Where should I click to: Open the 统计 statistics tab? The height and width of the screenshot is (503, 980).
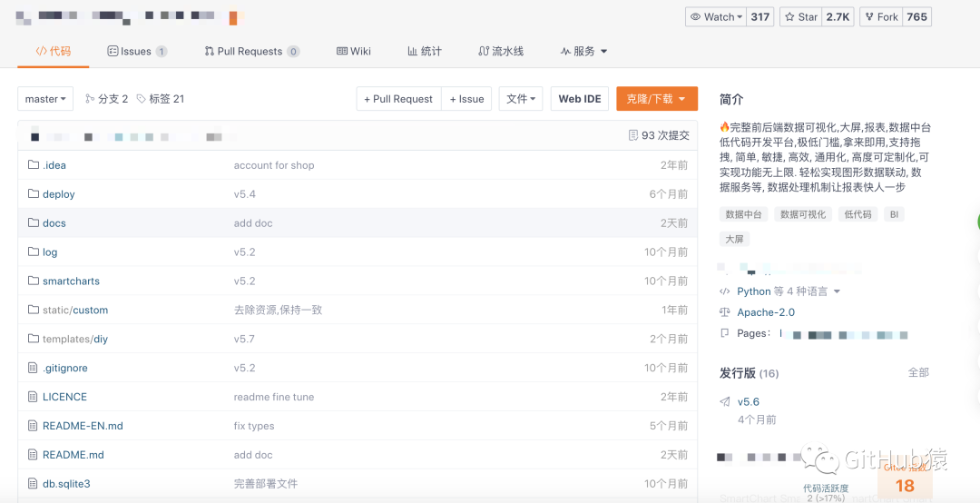425,52
